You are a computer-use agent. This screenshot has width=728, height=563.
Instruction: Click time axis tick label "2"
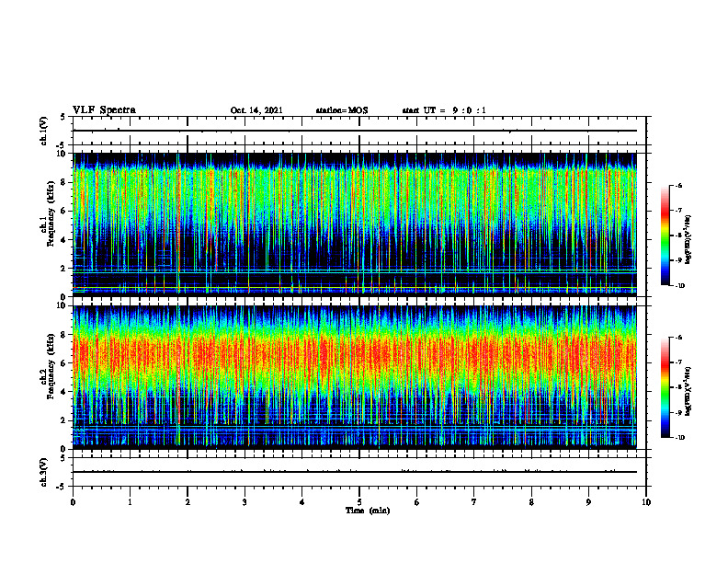click(188, 502)
